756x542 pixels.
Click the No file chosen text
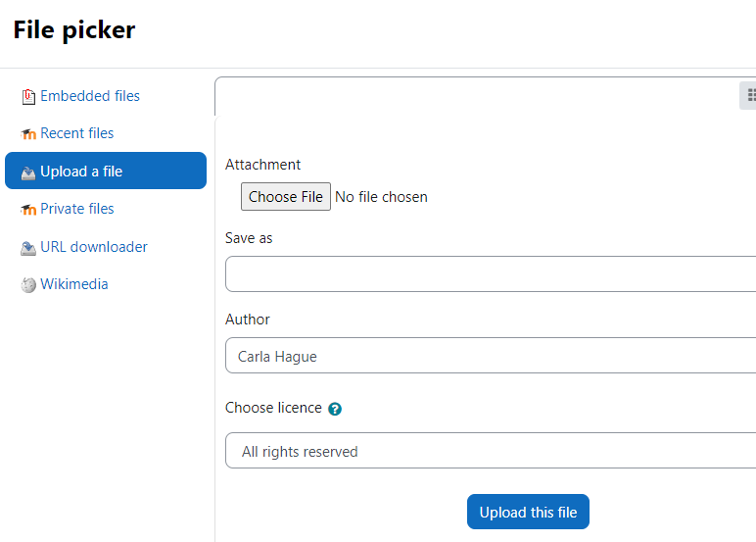pos(381,197)
